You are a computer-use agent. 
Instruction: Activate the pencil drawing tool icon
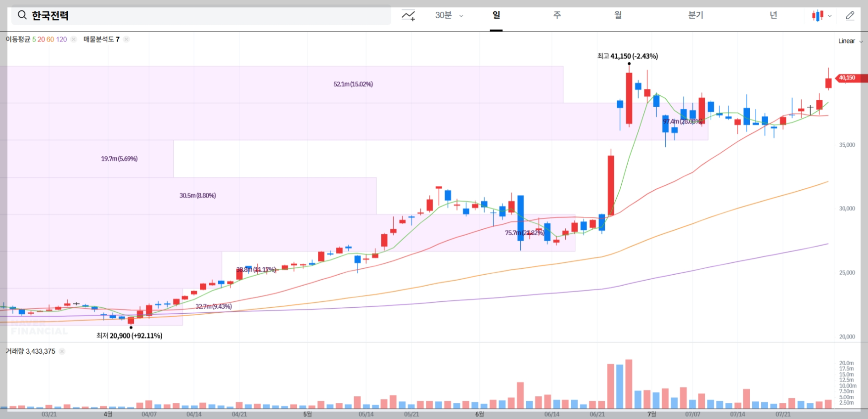850,16
